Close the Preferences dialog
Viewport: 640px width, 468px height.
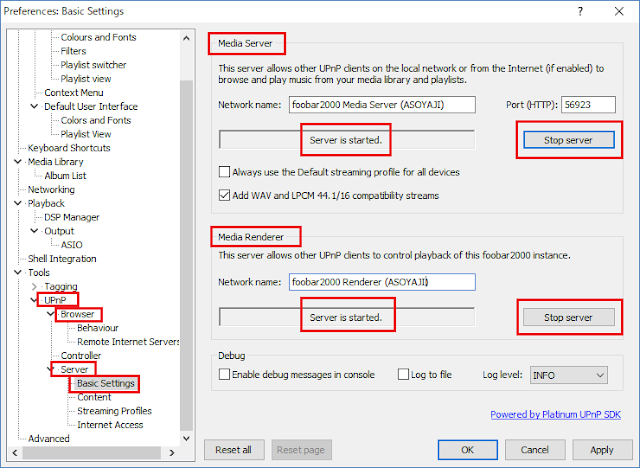click(x=619, y=11)
